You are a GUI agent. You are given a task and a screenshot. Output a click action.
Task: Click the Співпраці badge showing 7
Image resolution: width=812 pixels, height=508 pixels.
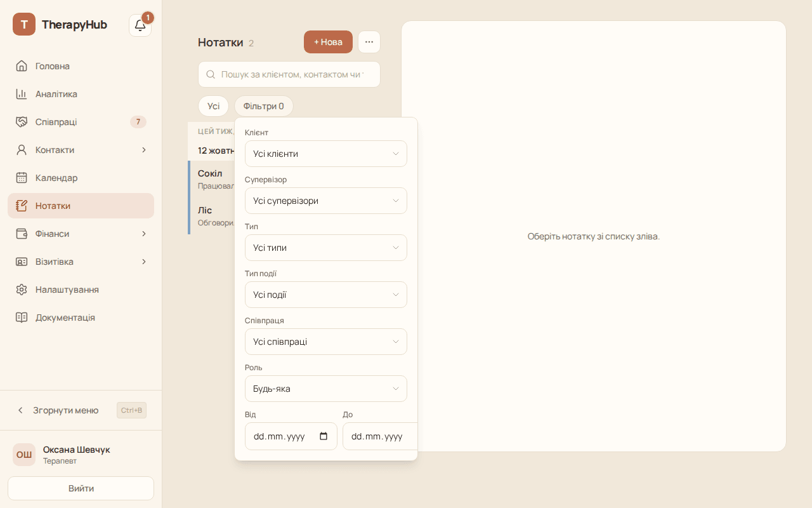pyautogui.click(x=138, y=122)
